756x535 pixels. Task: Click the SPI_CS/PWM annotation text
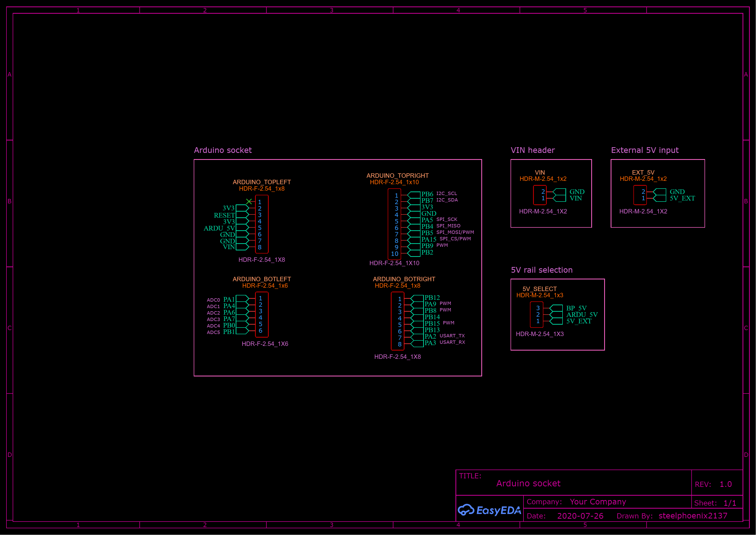[x=455, y=239]
